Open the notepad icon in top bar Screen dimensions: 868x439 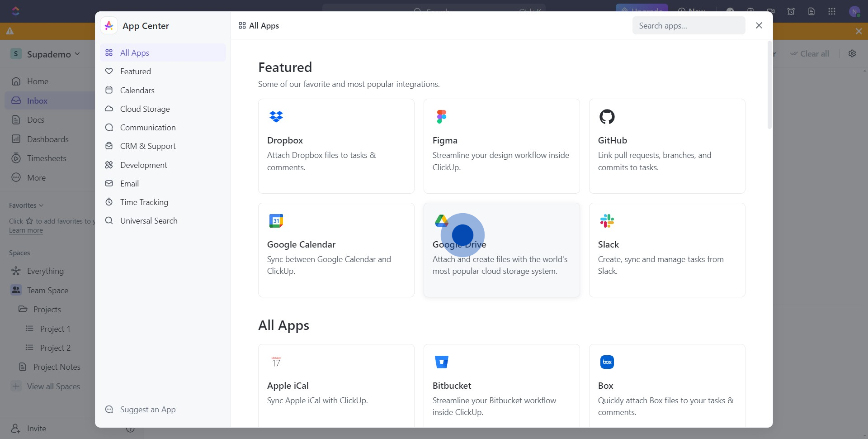(811, 11)
